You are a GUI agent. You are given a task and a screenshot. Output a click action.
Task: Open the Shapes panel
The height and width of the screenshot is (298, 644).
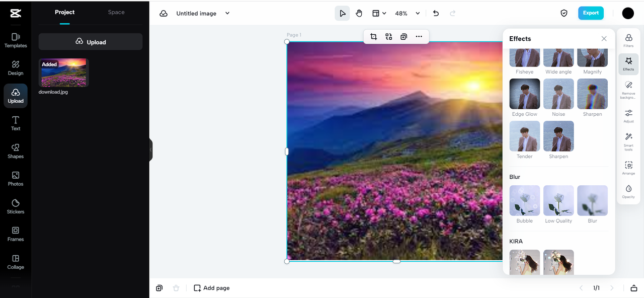16,151
